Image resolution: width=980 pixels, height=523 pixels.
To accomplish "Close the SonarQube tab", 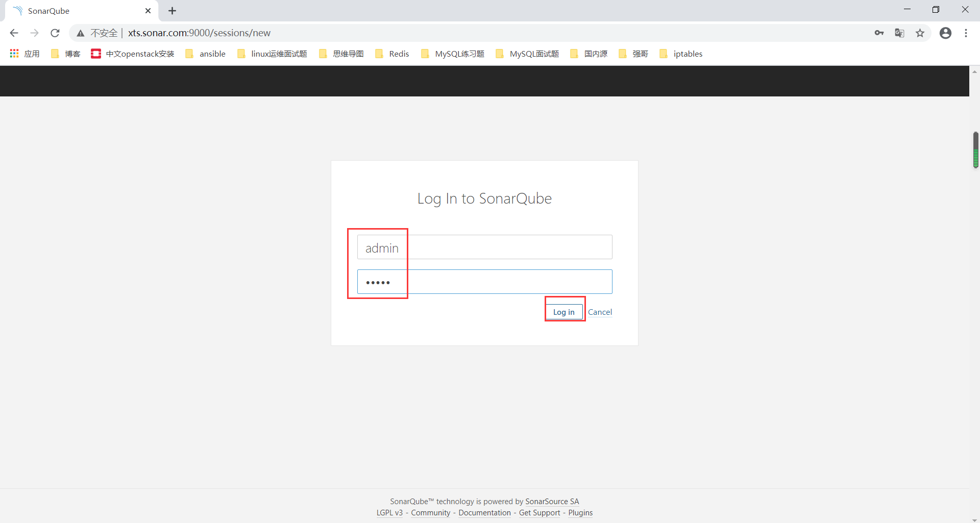I will pyautogui.click(x=148, y=11).
